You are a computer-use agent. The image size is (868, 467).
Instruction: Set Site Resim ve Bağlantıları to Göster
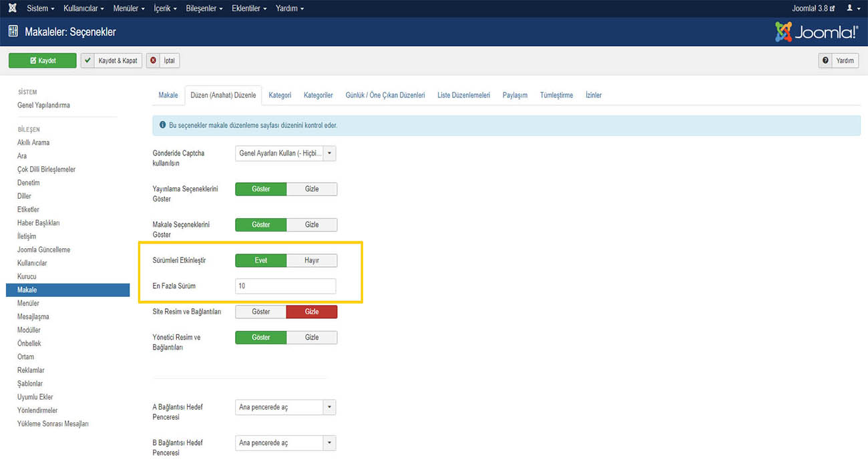tap(260, 312)
